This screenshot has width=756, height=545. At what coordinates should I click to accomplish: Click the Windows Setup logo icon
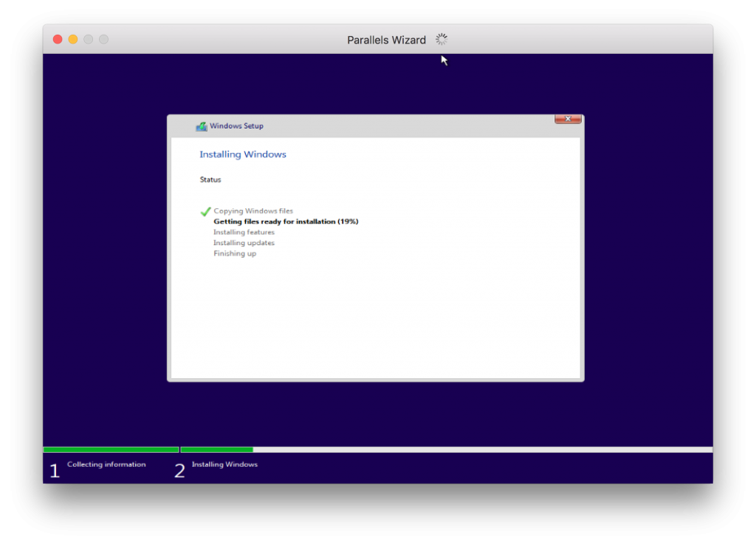[200, 126]
